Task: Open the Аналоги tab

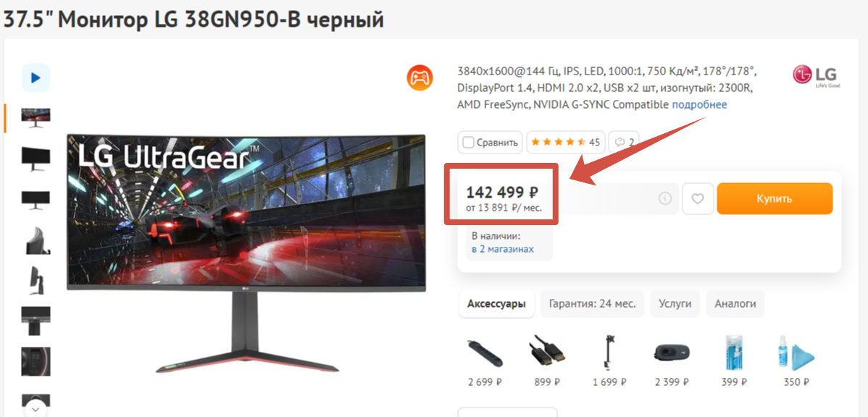Action: (735, 303)
